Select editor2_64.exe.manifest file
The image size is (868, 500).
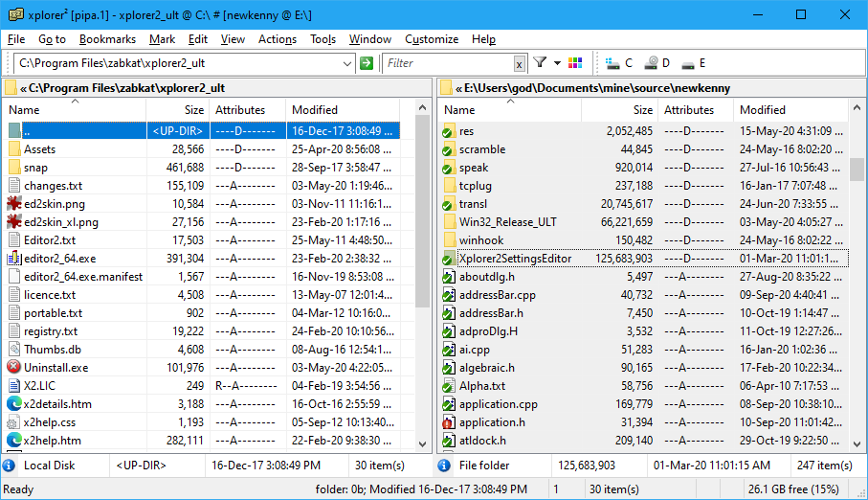click(x=83, y=277)
